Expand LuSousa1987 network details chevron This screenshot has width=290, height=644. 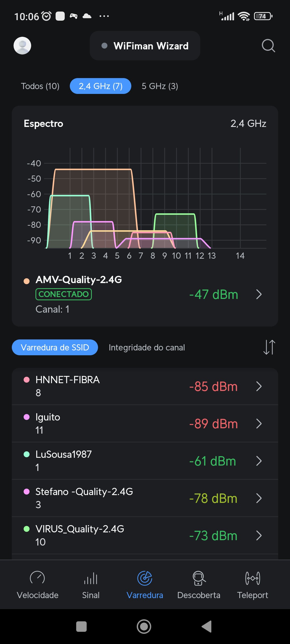[x=259, y=461]
